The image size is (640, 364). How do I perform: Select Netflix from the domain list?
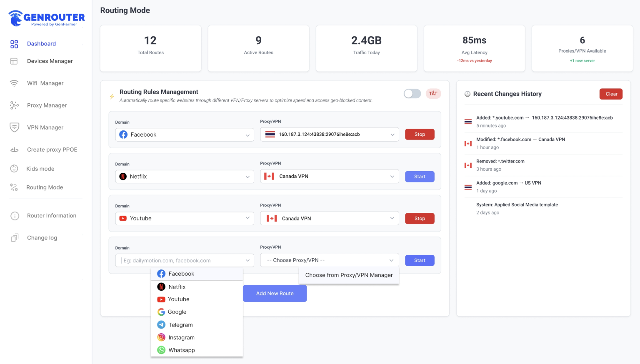pos(197,287)
